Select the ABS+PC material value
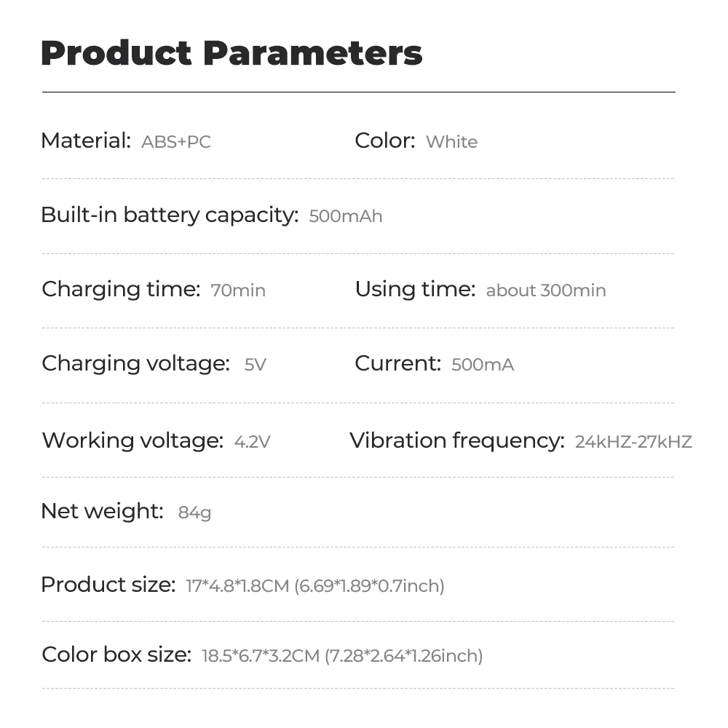This screenshot has width=728, height=728. click(176, 142)
